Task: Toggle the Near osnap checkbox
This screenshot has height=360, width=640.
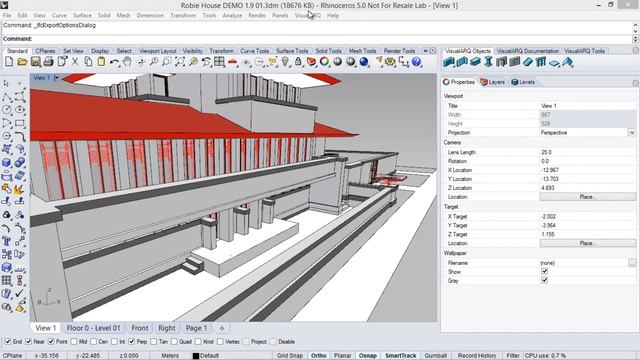Action: tap(28, 341)
